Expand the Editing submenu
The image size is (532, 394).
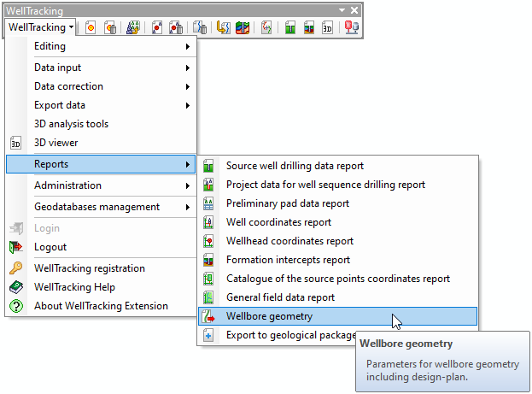pyautogui.click(x=101, y=46)
